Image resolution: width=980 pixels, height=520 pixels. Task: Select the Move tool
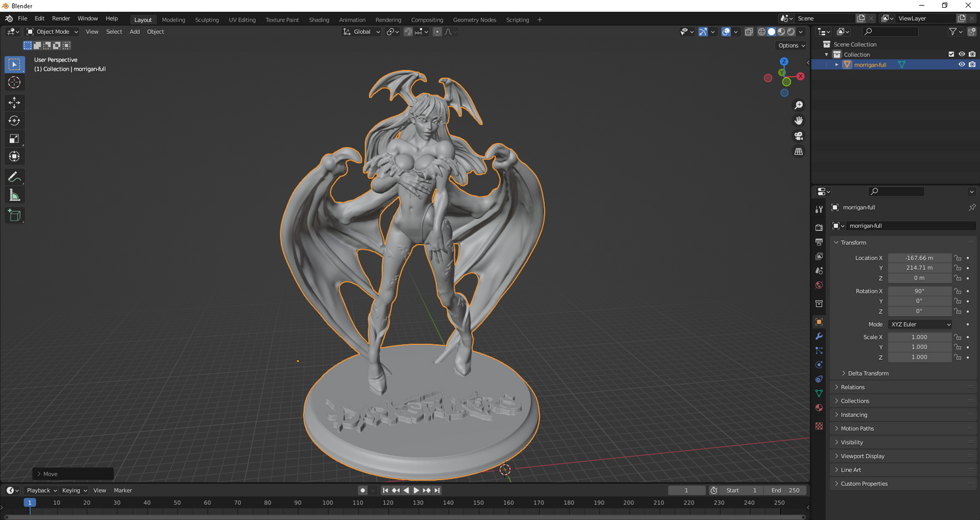pos(14,103)
